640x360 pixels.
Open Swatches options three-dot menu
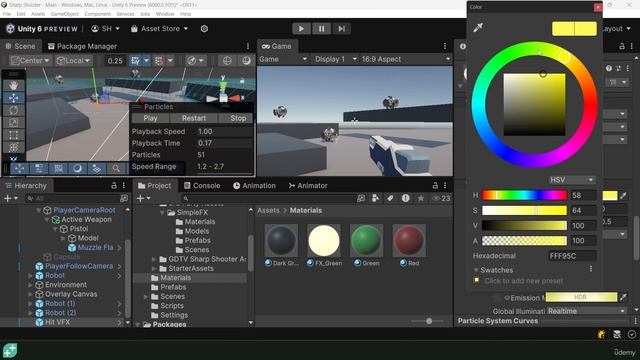coord(591,269)
